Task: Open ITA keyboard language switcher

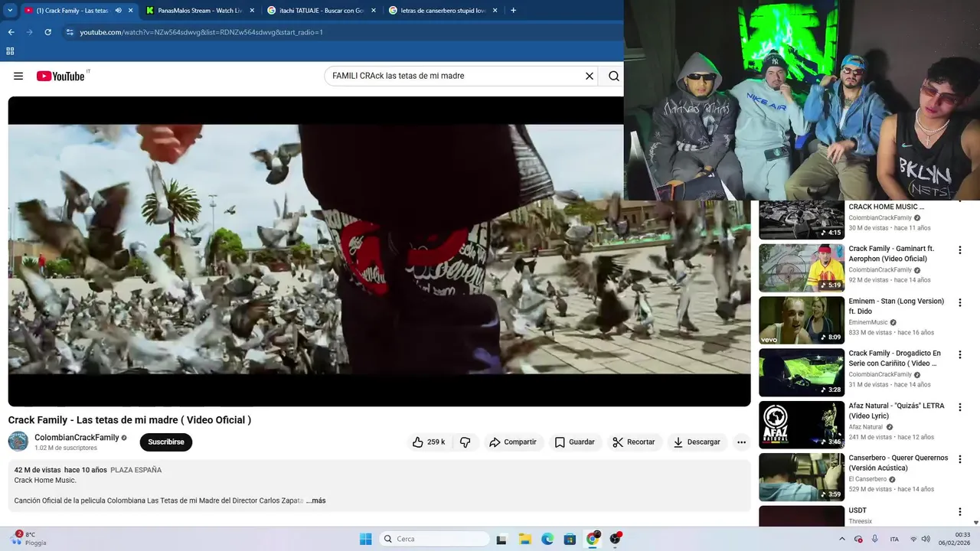Action: 894,539
